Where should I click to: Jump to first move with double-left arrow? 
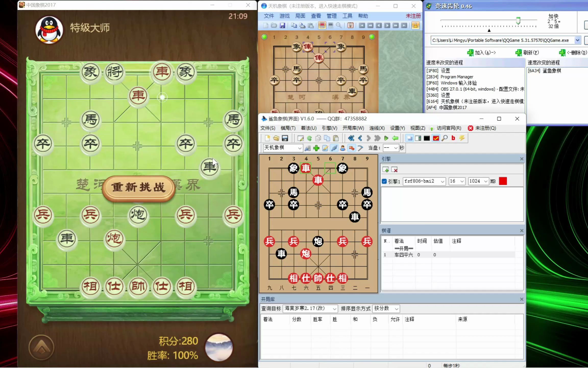(x=351, y=138)
